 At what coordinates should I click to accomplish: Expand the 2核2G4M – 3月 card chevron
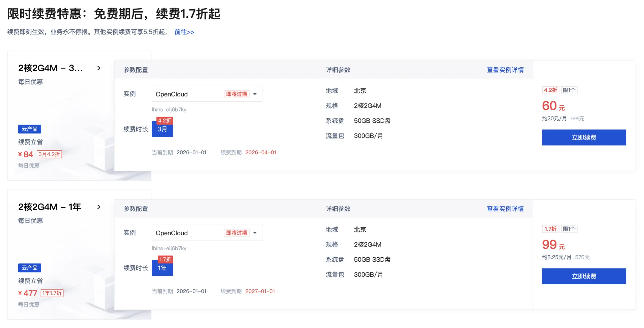pos(99,68)
